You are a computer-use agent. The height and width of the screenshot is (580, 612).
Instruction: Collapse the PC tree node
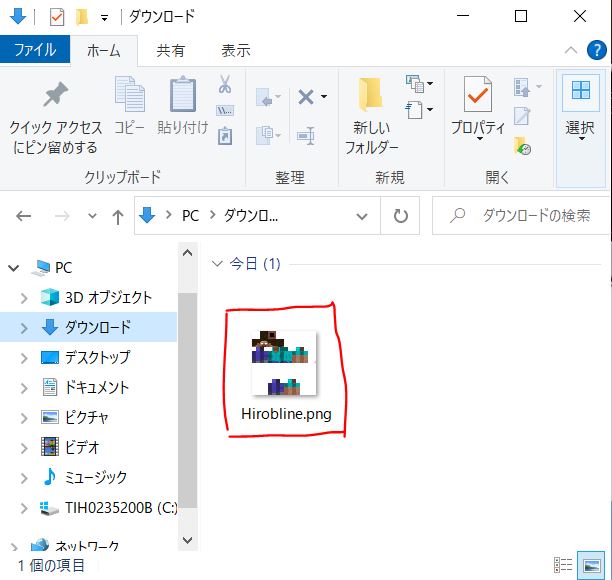pos(14,268)
